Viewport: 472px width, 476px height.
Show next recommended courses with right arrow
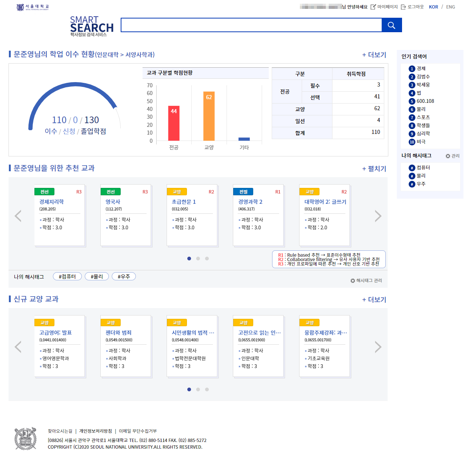[378, 216]
